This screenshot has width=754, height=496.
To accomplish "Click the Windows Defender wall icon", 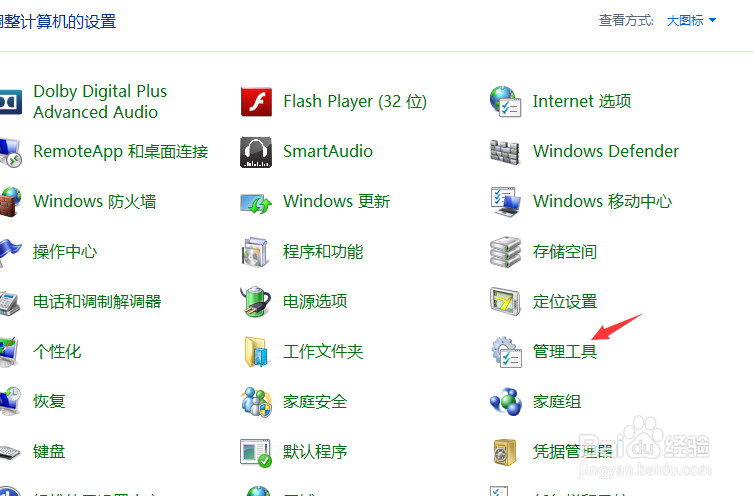I will click(x=504, y=152).
